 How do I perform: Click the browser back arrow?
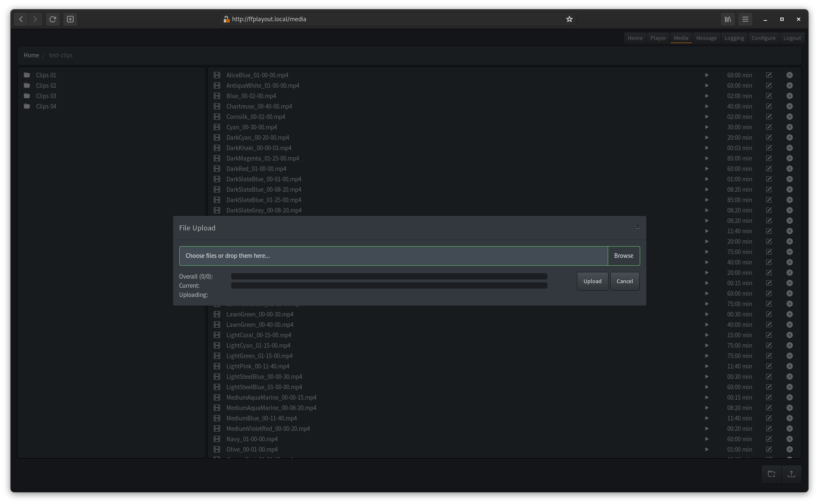pos(21,19)
